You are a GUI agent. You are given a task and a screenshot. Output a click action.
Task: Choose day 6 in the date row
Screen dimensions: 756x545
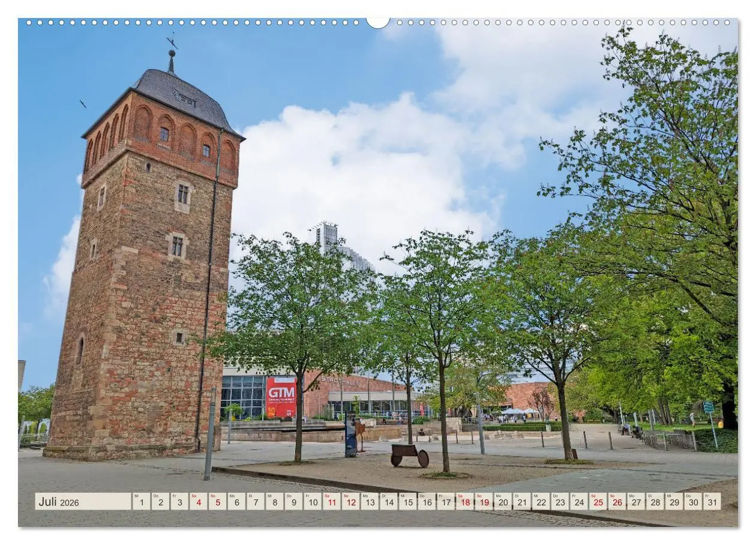[x=236, y=502]
